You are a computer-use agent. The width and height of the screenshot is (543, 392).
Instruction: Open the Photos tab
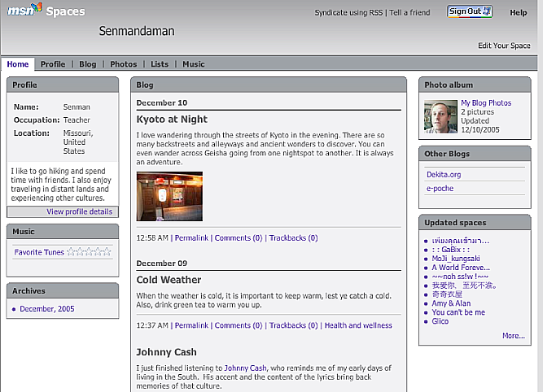point(124,64)
